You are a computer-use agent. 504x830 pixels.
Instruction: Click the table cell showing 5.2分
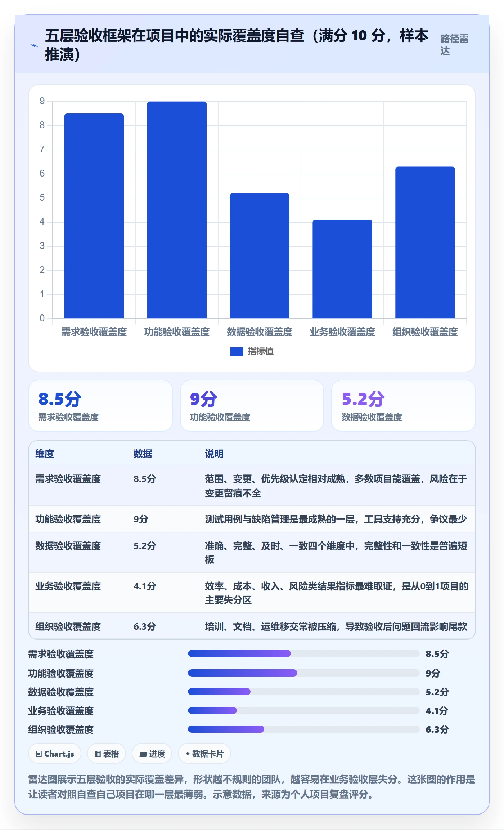(x=145, y=546)
